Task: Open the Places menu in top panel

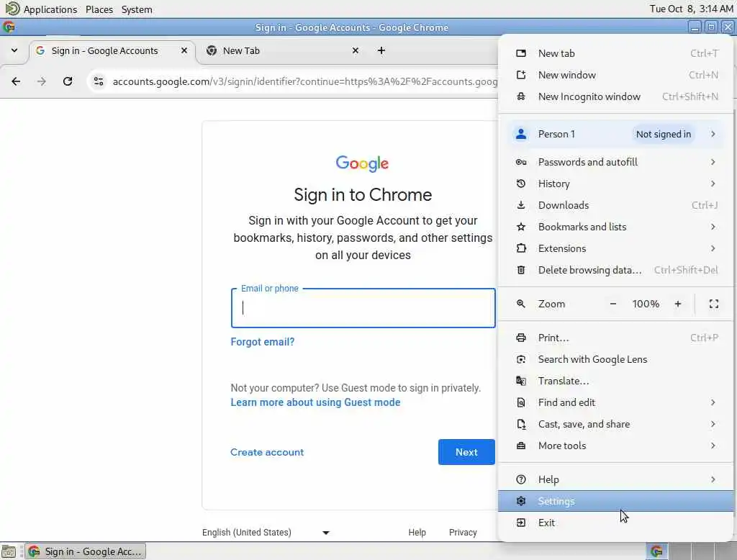Action: click(99, 9)
